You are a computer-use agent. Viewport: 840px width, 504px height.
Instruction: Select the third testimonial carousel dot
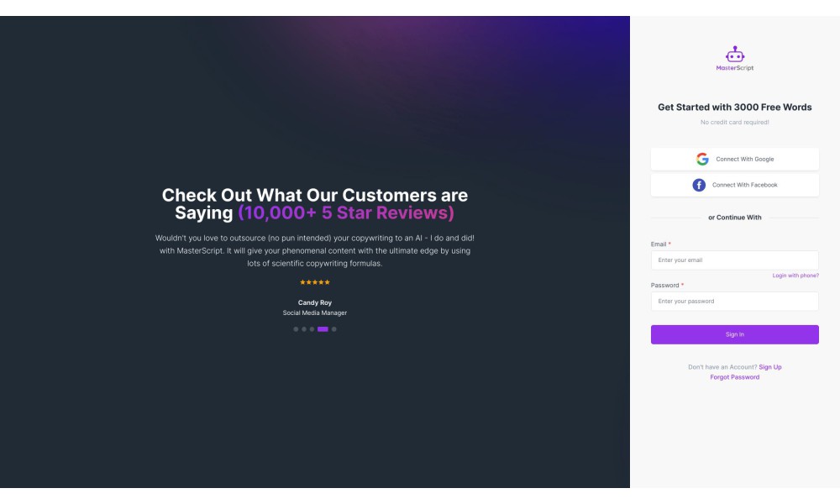coord(312,329)
